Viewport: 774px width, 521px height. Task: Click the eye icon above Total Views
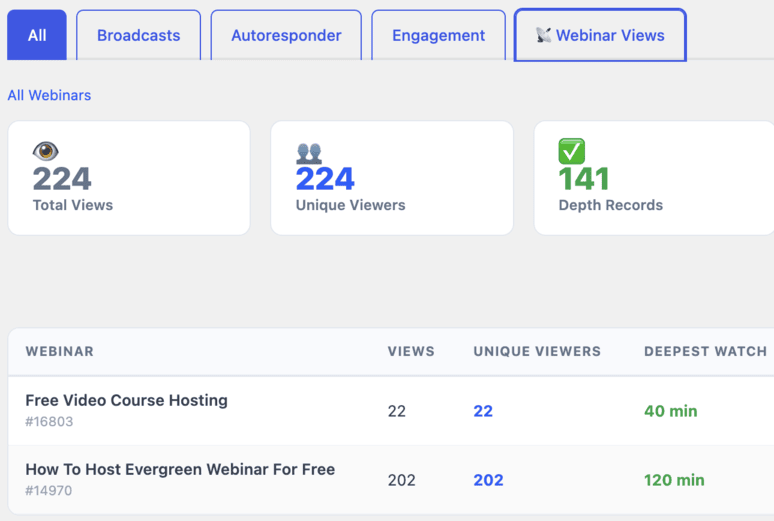coord(45,151)
